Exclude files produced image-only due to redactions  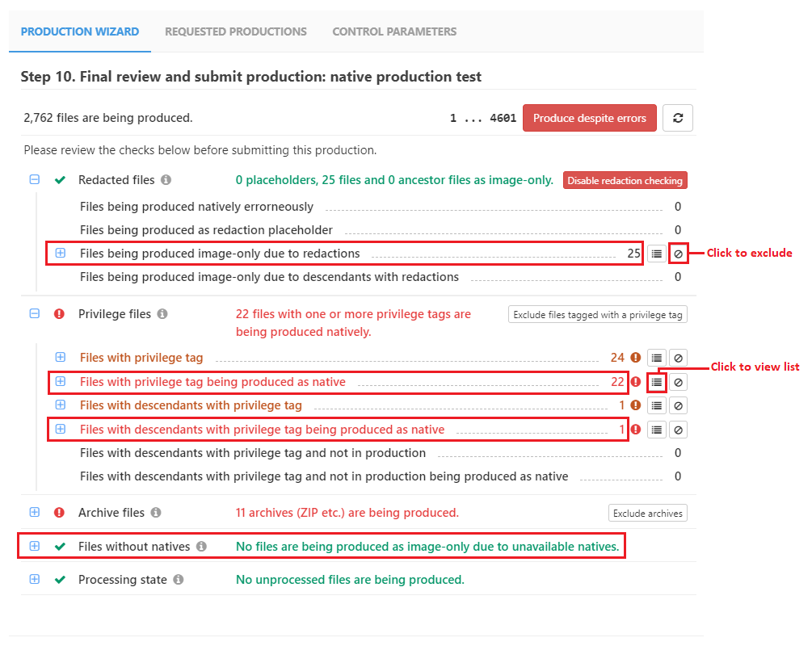679,254
